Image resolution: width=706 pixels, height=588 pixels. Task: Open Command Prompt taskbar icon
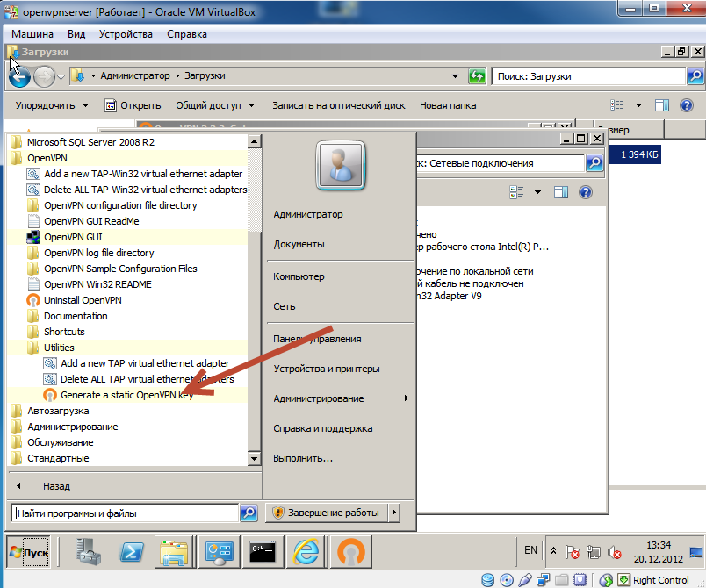coord(263,552)
